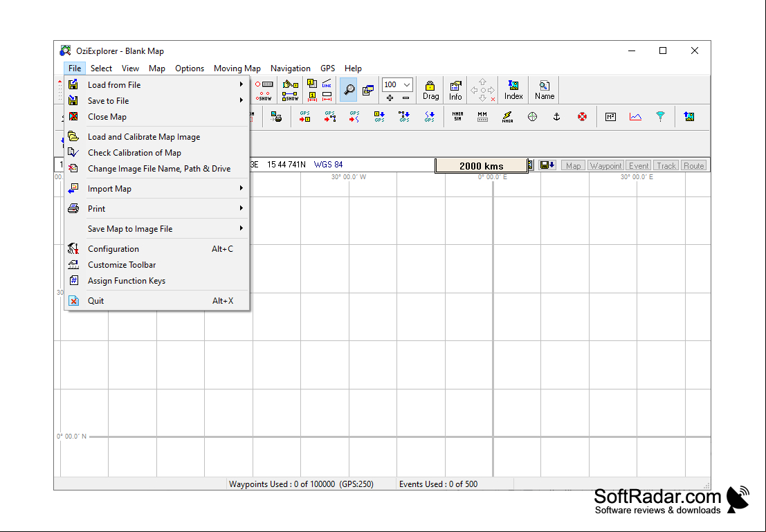Click the minus zoom-out button
The width and height of the screenshot is (766, 532).
point(405,98)
